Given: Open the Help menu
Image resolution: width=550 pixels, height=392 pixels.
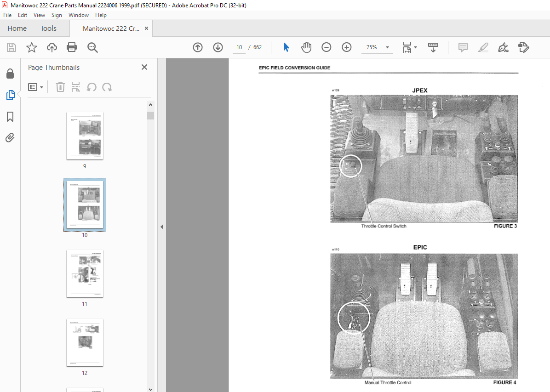Looking at the screenshot, I should [x=101, y=15].
